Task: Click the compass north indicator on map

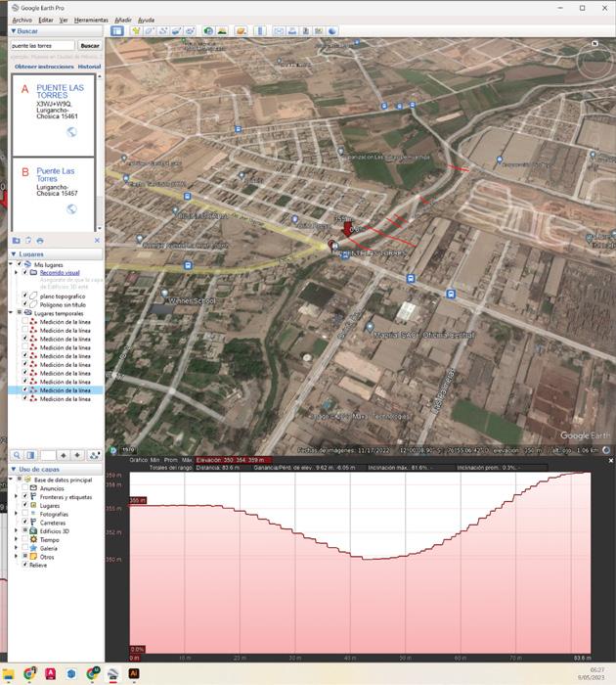Action: (x=594, y=43)
